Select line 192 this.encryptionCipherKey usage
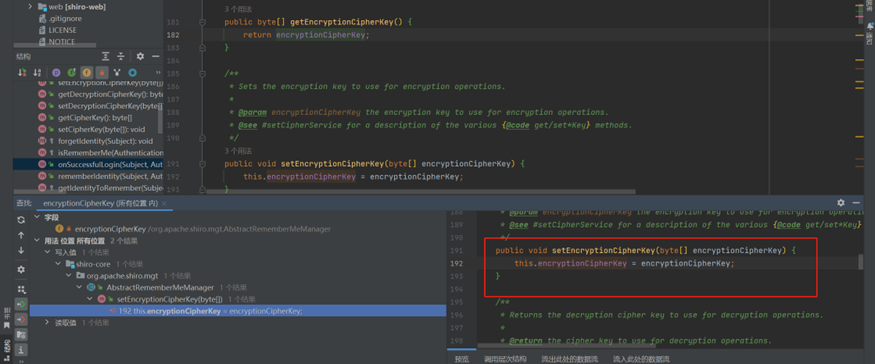 pyautogui.click(x=238, y=311)
